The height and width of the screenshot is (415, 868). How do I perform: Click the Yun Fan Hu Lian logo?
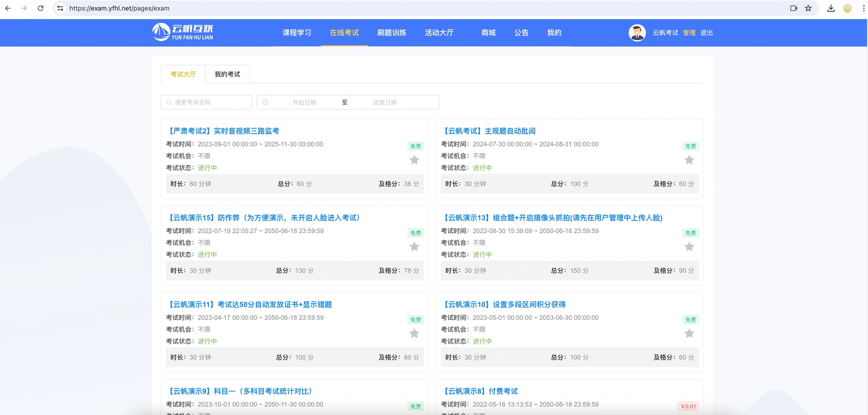(x=183, y=32)
